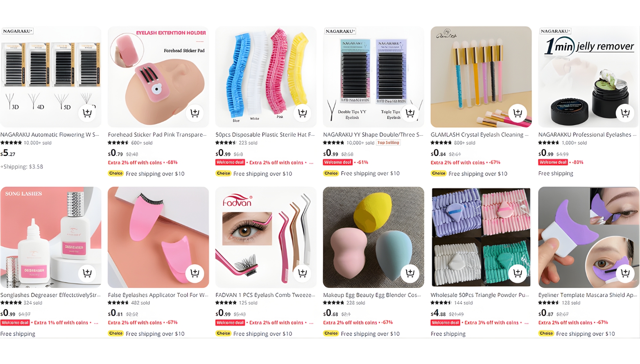
Task: Open the colorful disposable hats product image
Action: pyautogui.click(x=266, y=77)
